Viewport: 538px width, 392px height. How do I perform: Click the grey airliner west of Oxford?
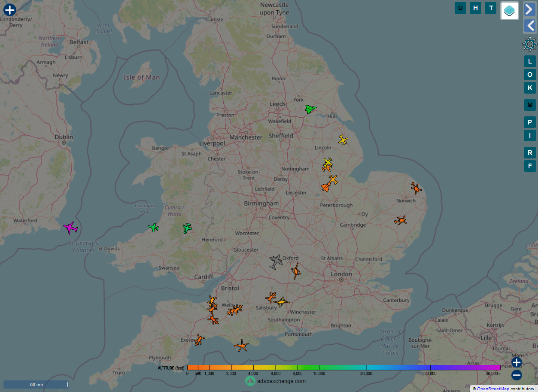276,261
